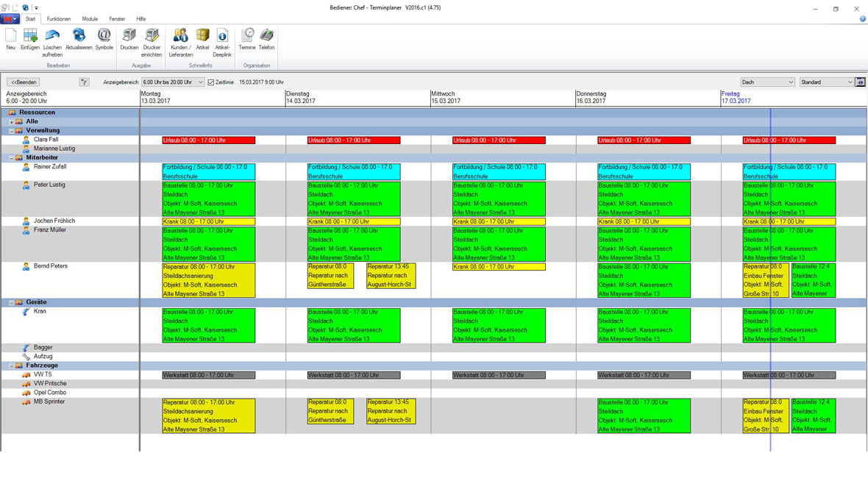Collapse the Mitarbeiter group in the tree
The height and width of the screenshot is (478, 868).
click(11, 158)
